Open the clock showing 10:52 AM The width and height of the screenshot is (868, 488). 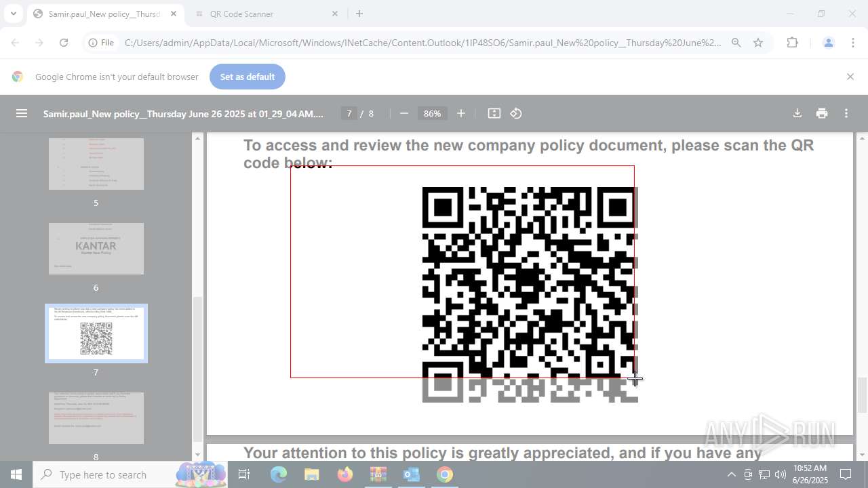(810, 474)
